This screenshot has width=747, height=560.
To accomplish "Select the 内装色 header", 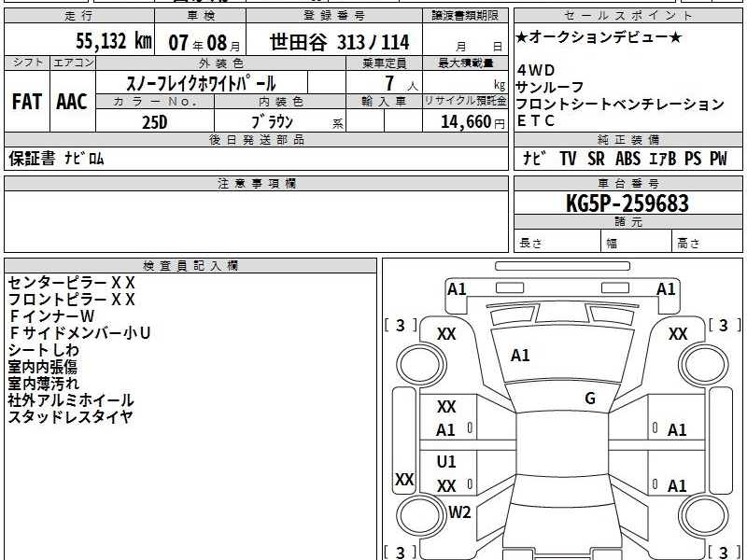I will pyautogui.click(x=281, y=102).
